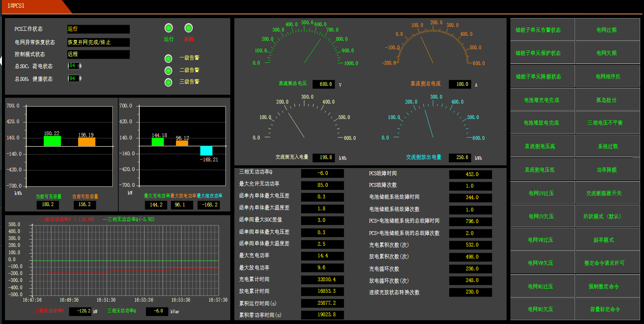The height and width of the screenshot is (324, 644).
Task: Click the 总SOH value slider showing 94
Action: [x=75, y=79]
